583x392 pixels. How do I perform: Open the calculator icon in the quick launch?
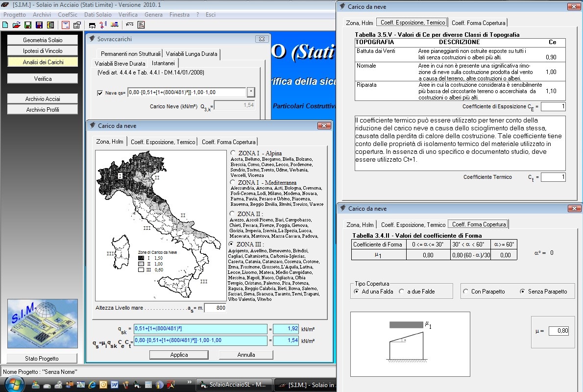pos(148,385)
